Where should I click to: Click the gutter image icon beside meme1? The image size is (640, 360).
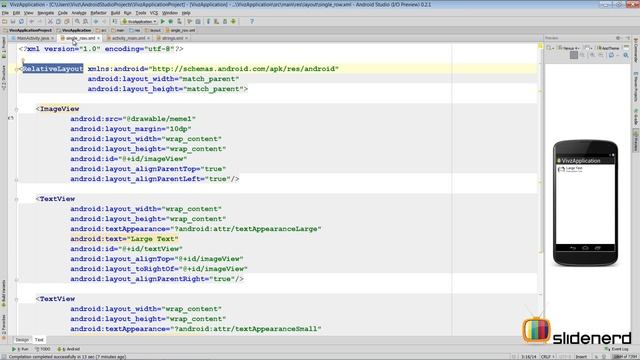11,118
